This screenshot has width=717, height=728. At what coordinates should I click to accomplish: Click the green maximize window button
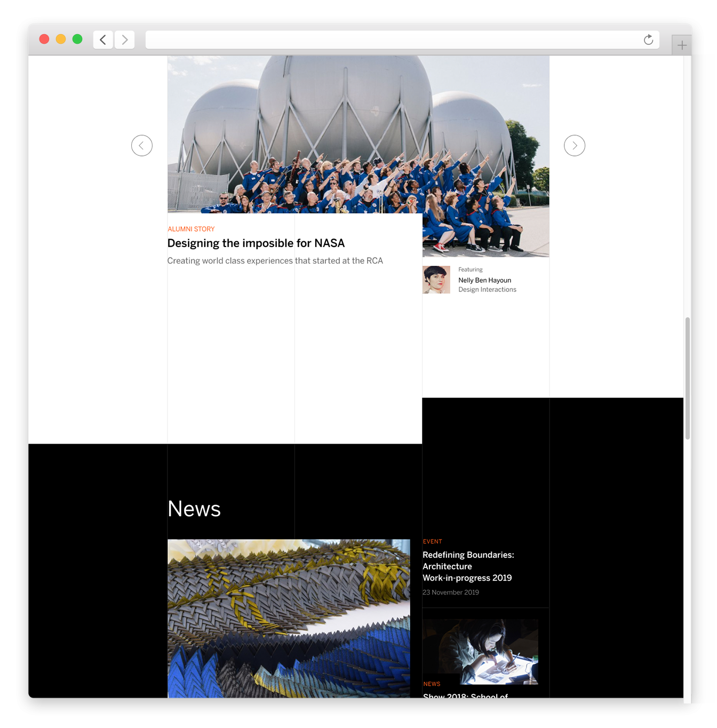[x=77, y=39]
